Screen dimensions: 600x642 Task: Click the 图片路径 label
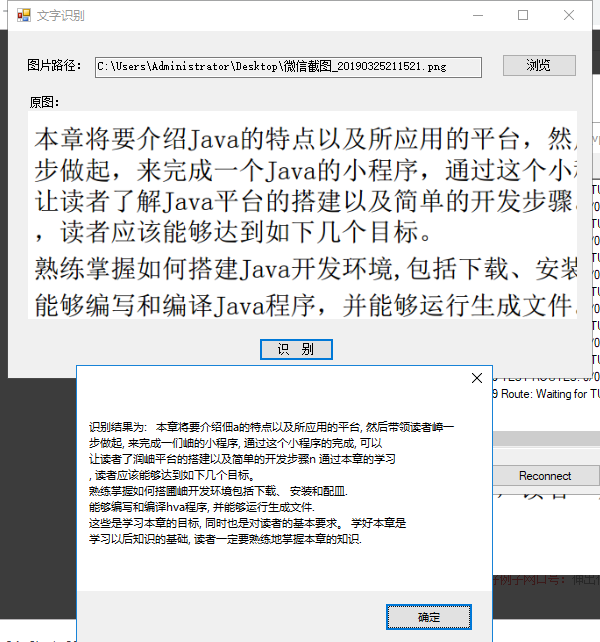pos(54,65)
